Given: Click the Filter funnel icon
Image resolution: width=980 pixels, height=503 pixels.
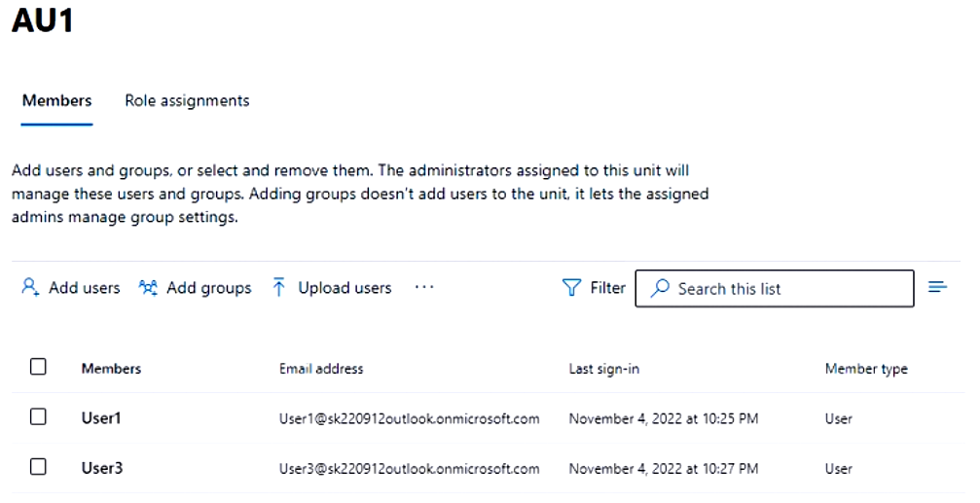Looking at the screenshot, I should tap(572, 288).
